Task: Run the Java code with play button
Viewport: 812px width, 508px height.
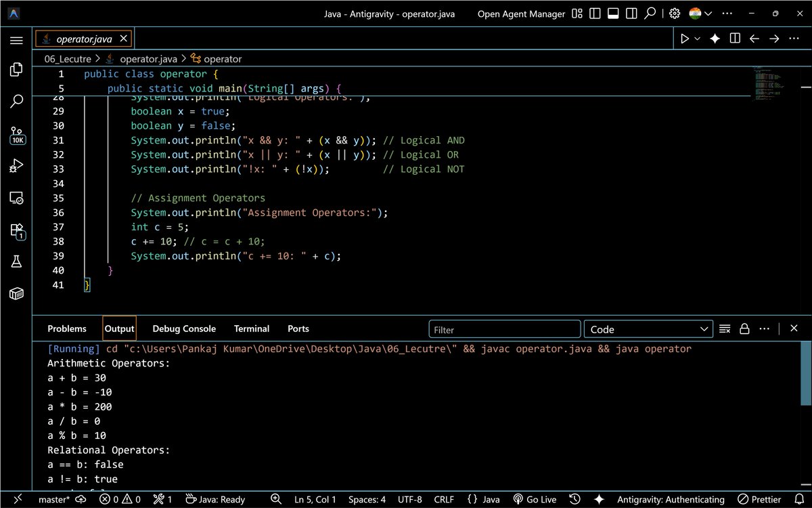Action: [685, 39]
